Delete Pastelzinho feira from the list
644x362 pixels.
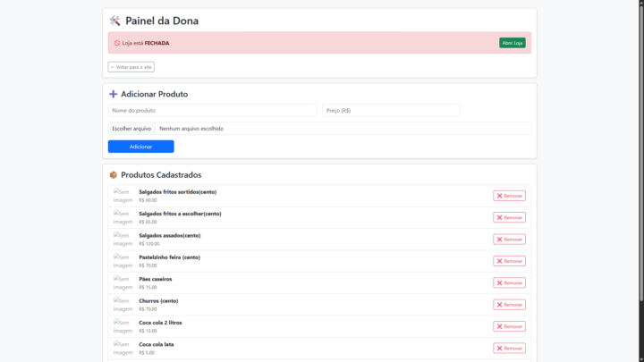click(509, 261)
